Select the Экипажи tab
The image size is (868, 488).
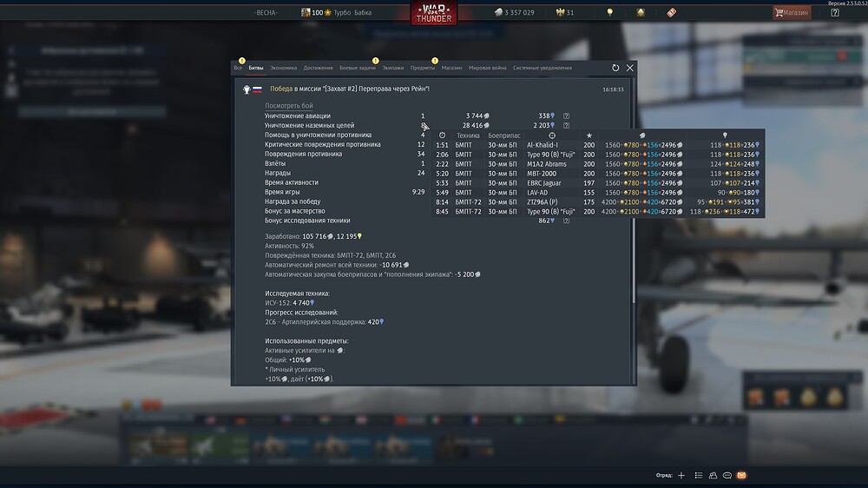point(392,68)
